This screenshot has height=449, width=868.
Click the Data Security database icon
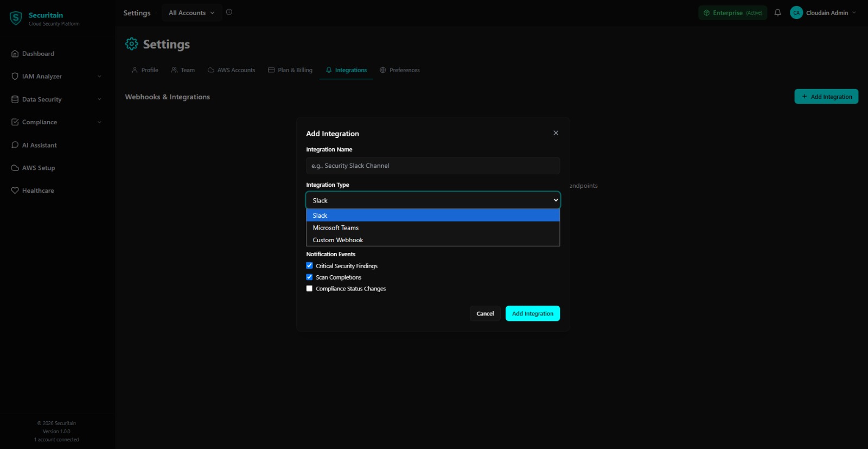click(x=15, y=99)
